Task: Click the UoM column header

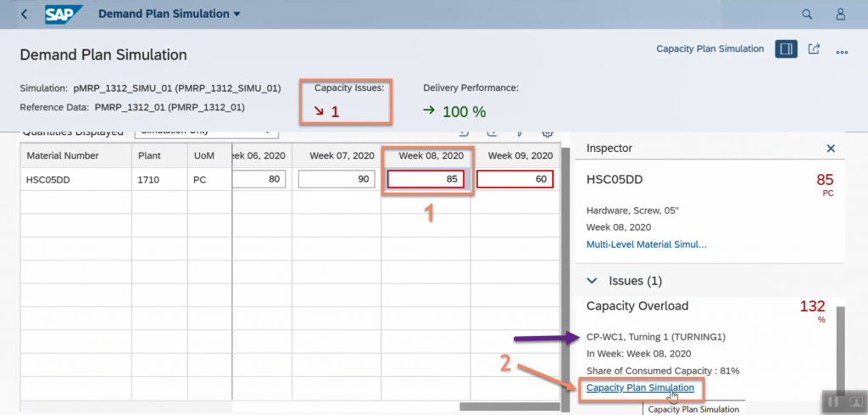Action: 209,155
